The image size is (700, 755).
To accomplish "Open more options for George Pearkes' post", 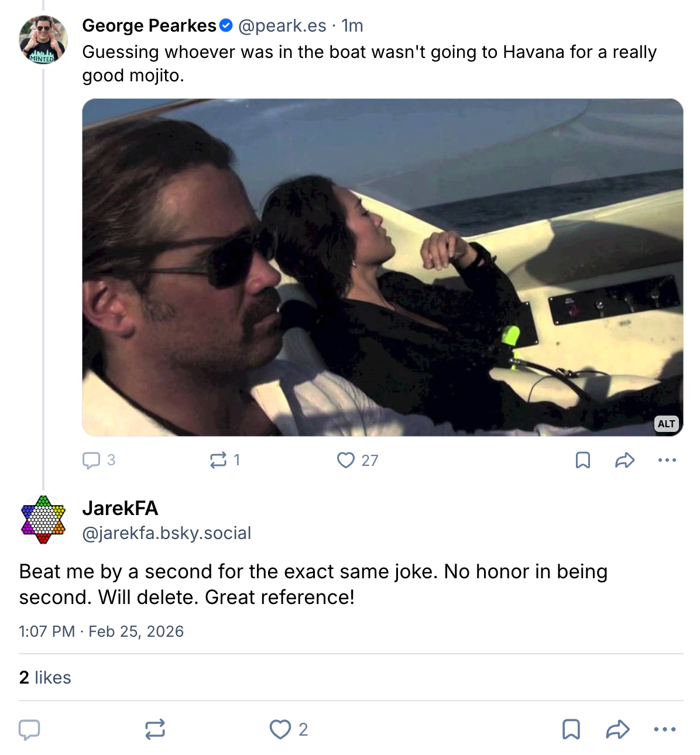I will pyautogui.click(x=667, y=460).
